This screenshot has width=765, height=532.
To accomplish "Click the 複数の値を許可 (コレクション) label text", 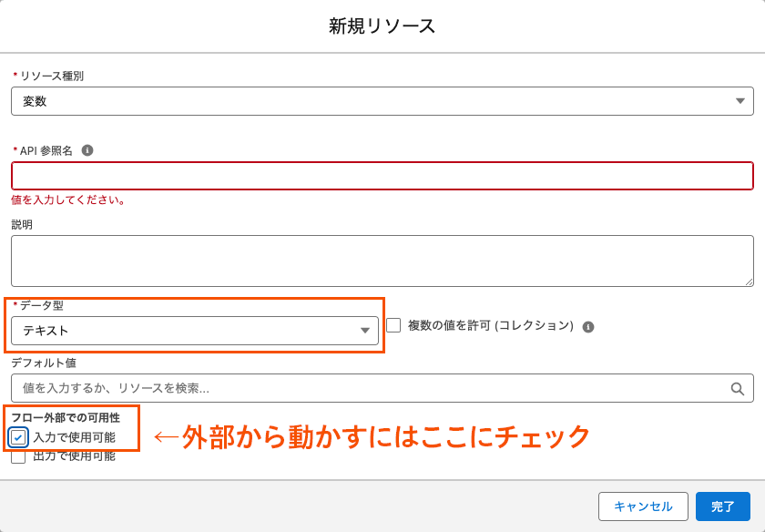I will [490, 325].
